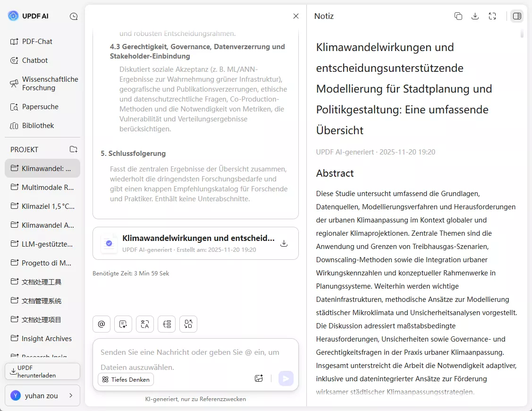Open the PROJEKT new folder control
Image resolution: width=532 pixels, height=411 pixels.
[x=74, y=149]
